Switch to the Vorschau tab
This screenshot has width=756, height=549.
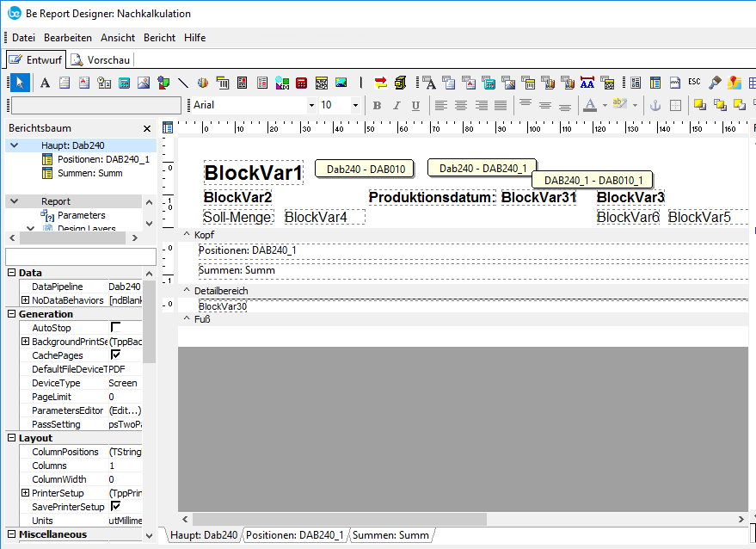101,60
